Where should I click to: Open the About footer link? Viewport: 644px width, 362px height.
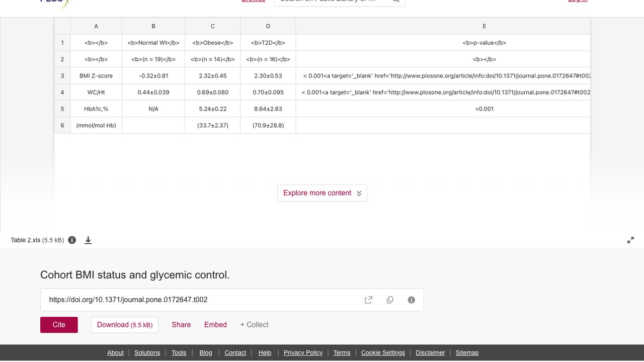tap(115, 353)
